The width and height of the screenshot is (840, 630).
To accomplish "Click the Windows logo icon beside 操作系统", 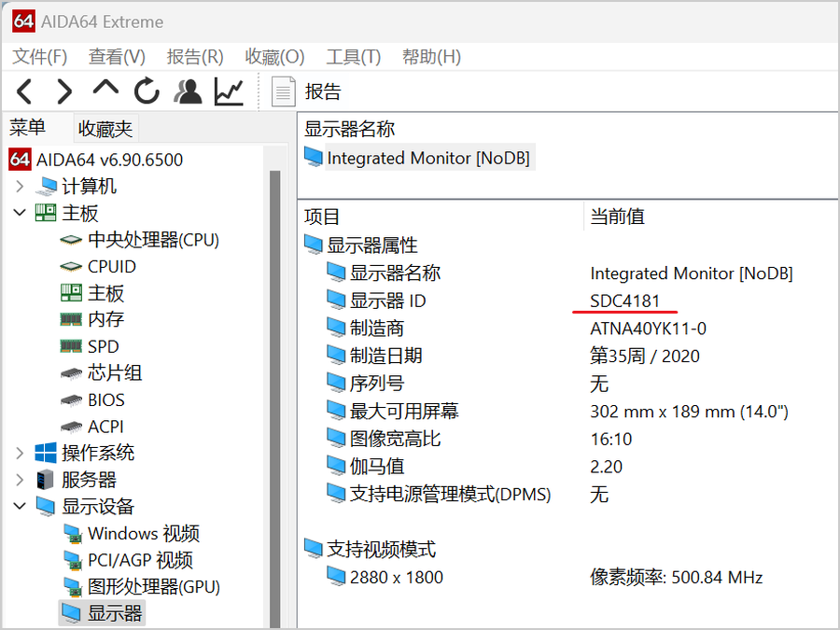I will point(46,453).
